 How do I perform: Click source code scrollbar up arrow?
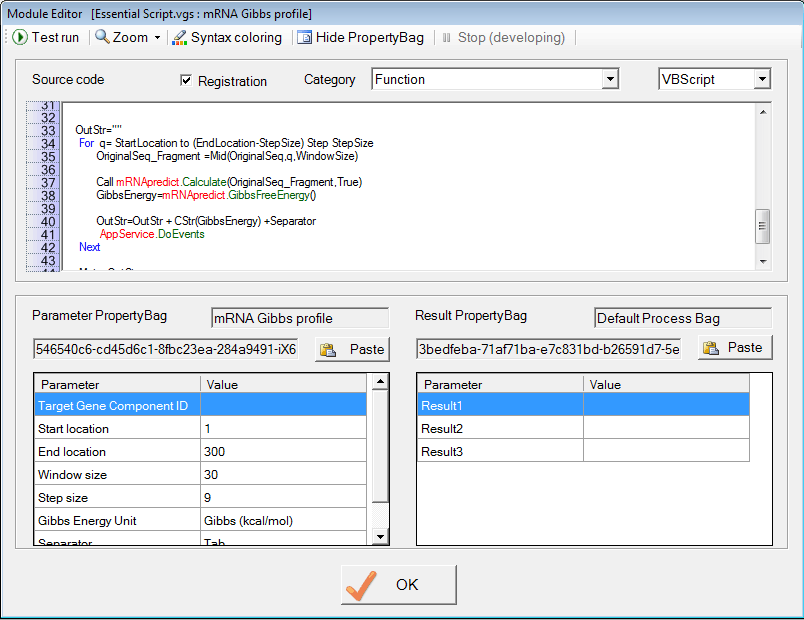(x=763, y=112)
